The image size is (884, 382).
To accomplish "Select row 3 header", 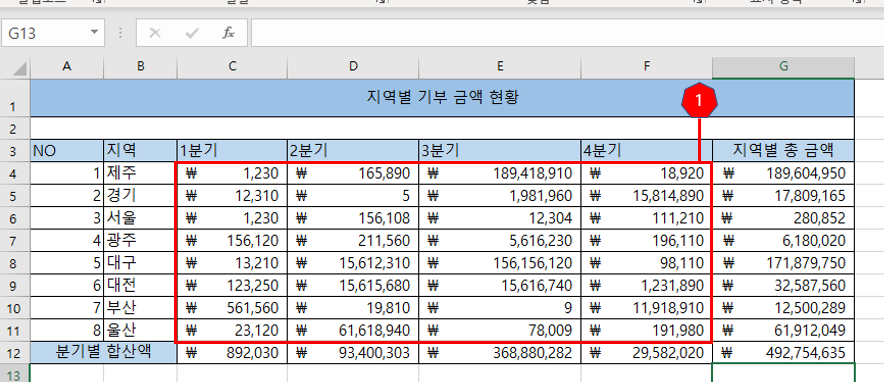I will (15, 151).
